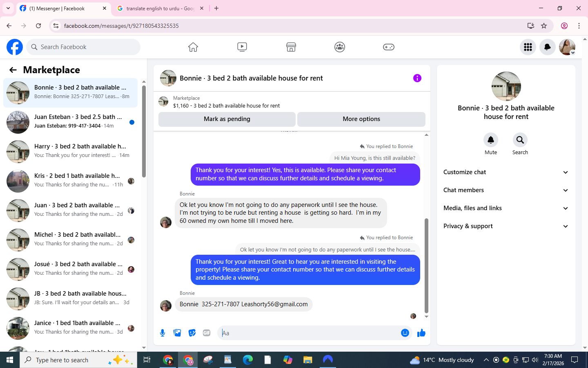Open the weather widget showing 14°C
588x368 pixels.
point(442,360)
